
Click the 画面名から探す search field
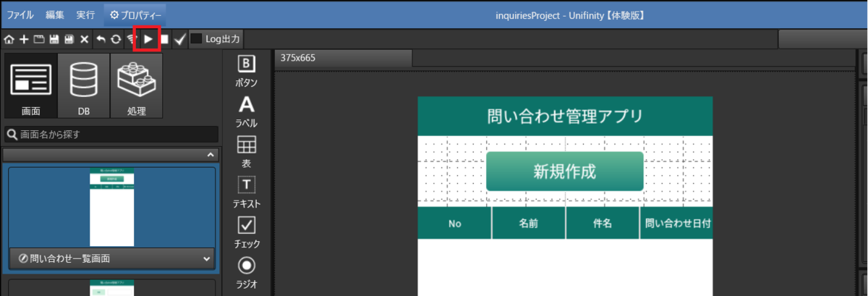point(111,134)
